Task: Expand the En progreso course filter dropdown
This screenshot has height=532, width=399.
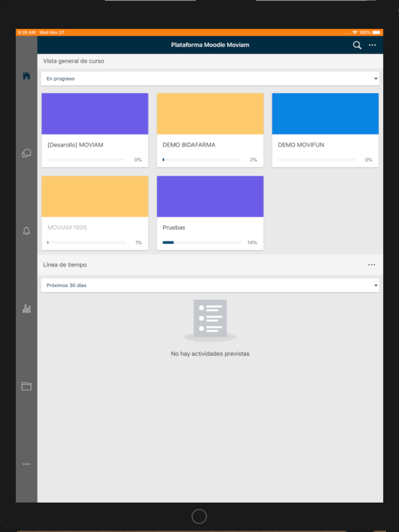Action: point(210,79)
